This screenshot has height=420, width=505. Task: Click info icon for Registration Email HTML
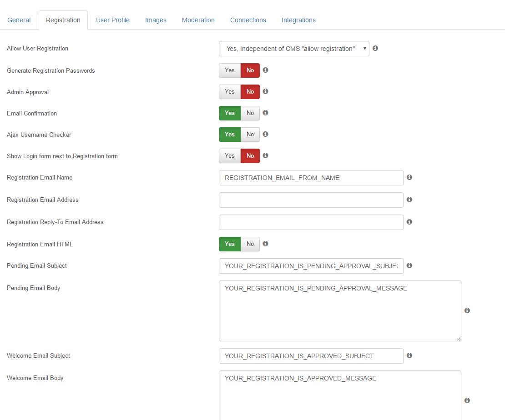265,244
